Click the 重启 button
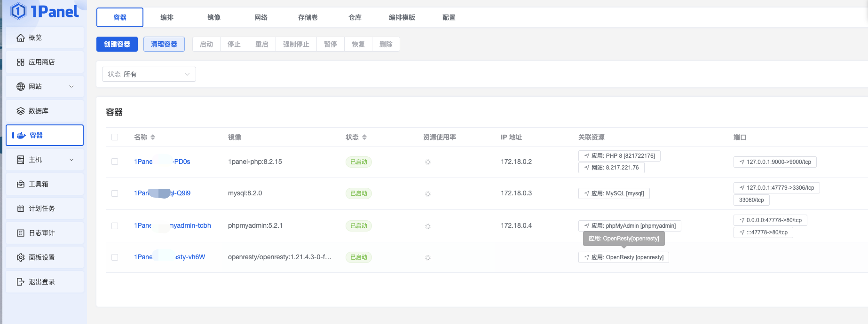The width and height of the screenshot is (868, 324). [x=262, y=44]
